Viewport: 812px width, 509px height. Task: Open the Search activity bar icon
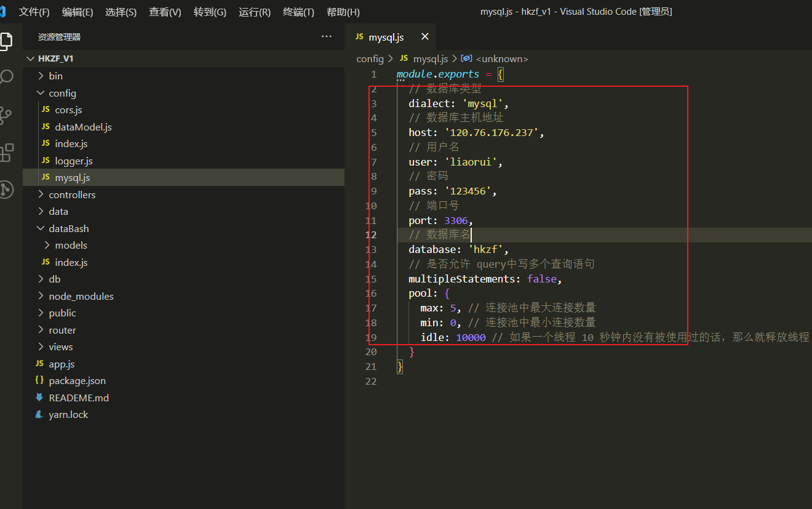6,77
